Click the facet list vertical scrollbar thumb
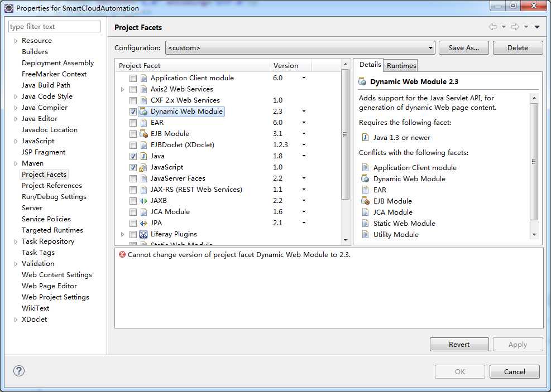551x392 pixels. tap(345, 134)
